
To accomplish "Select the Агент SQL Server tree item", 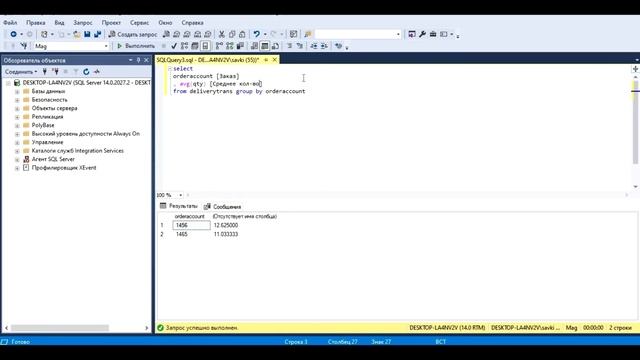I will 53,159.
